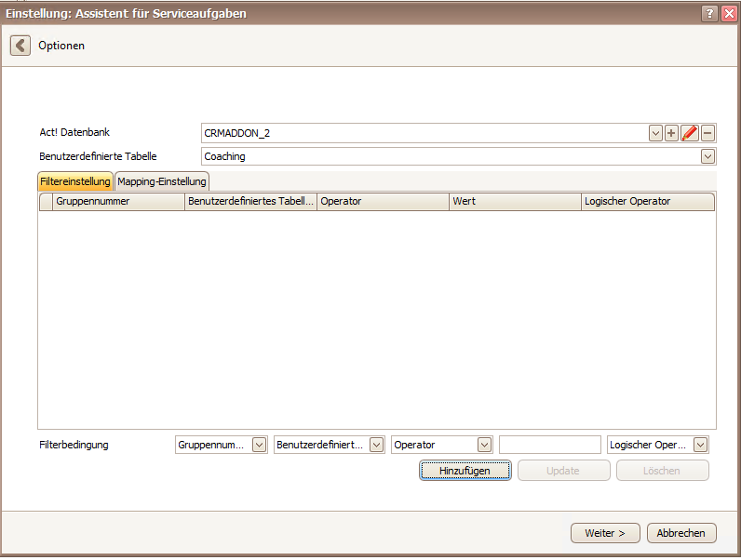Open the Benutzerdefinierte Tabelle dropdown arrow

coord(707,156)
